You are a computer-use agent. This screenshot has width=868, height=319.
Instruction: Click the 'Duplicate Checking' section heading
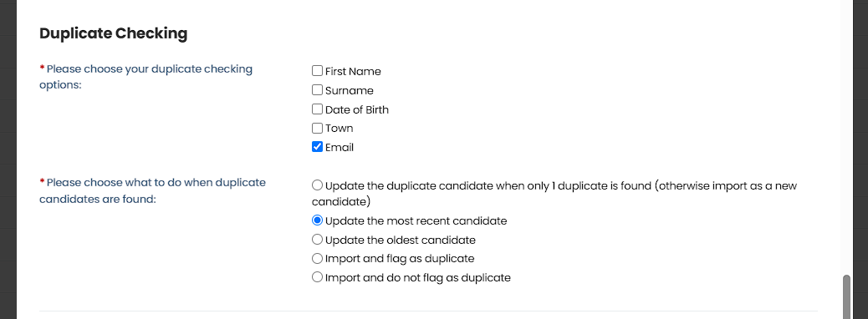click(x=114, y=33)
